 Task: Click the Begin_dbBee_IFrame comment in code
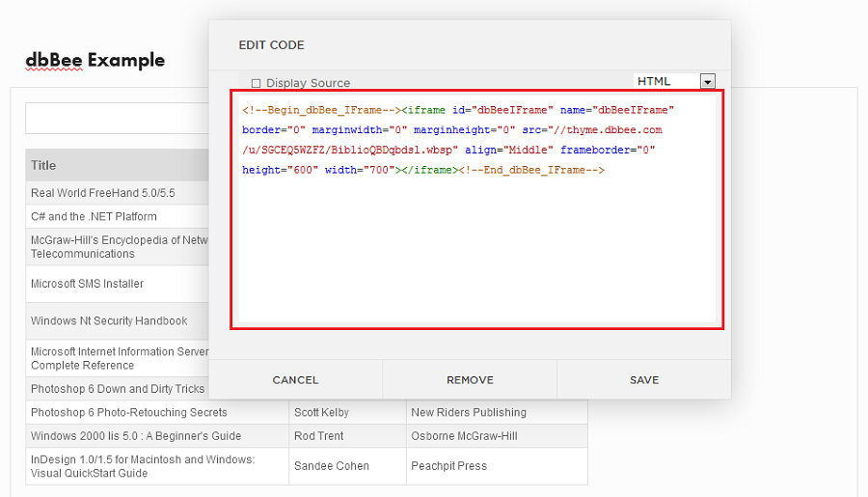[x=321, y=110]
